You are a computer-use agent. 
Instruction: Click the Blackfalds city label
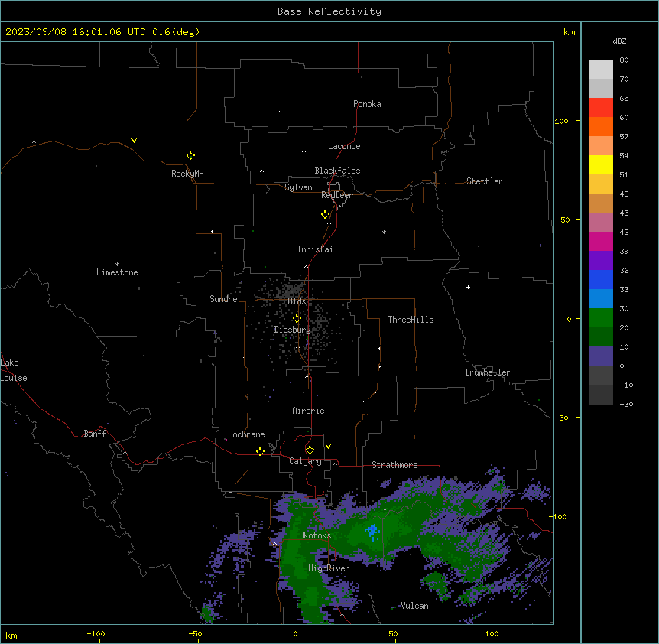tap(337, 171)
